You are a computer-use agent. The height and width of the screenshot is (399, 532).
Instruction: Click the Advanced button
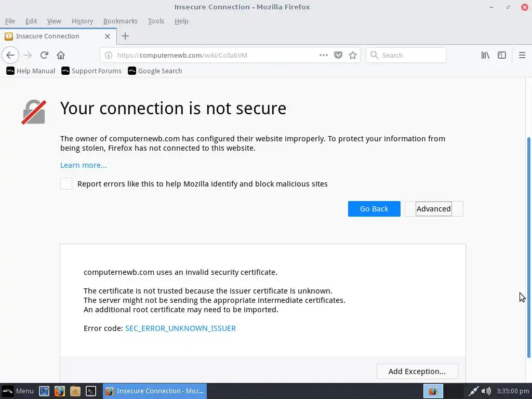coord(434,209)
